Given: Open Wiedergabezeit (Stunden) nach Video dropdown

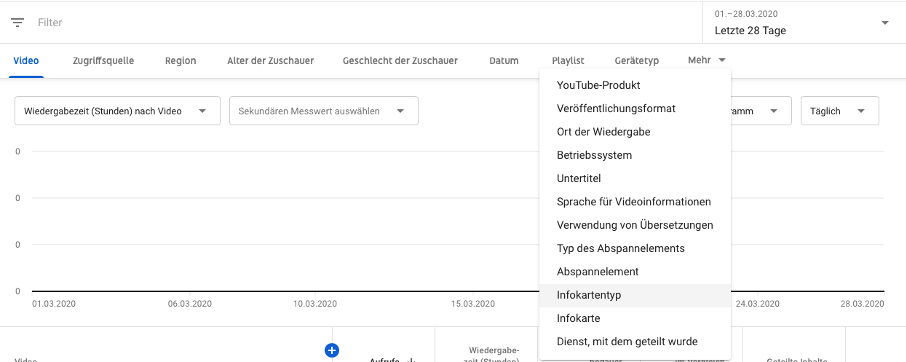Looking at the screenshot, I should pyautogui.click(x=117, y=111).
